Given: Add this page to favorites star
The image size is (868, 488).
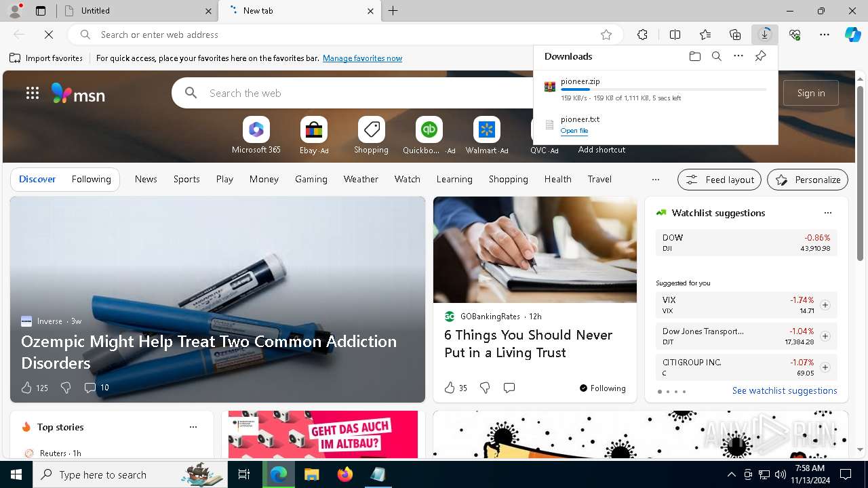Looking at the screenshot, I should coord(606,35).
